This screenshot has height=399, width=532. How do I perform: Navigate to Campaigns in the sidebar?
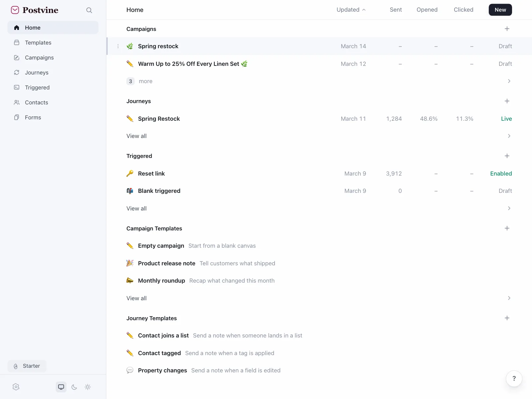coord(53,58)
